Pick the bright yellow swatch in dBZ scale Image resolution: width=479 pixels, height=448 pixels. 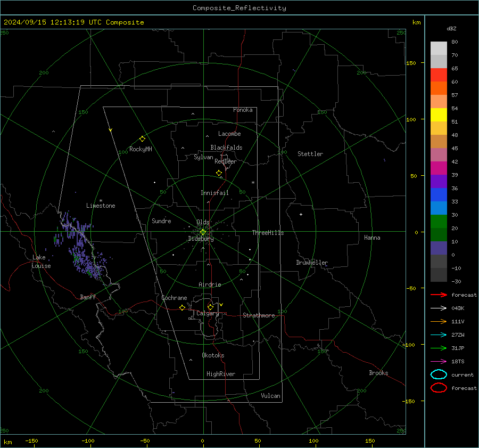pyautogui.click(x=439, y=115)
